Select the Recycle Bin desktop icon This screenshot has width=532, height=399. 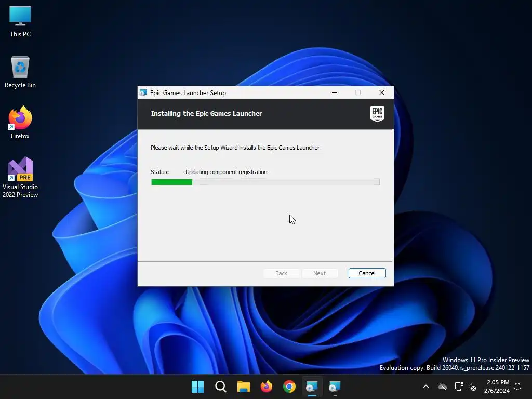(20, 72)
